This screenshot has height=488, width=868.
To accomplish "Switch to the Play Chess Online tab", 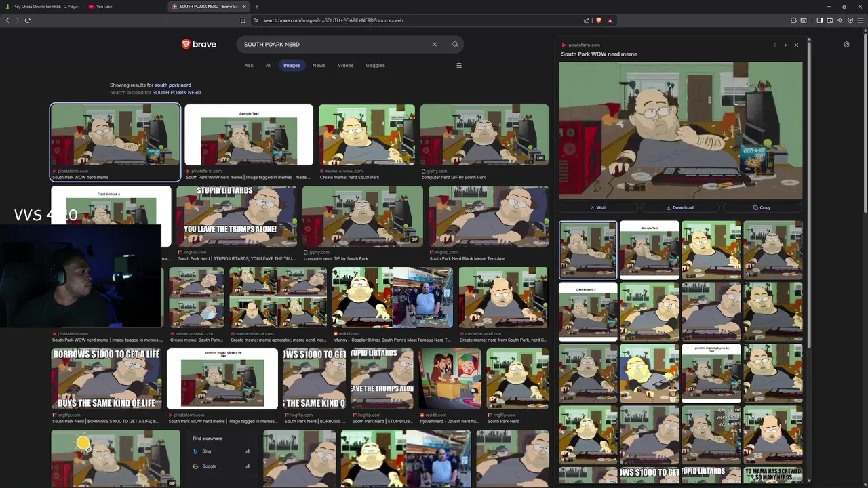I will (x=41, y=7).
